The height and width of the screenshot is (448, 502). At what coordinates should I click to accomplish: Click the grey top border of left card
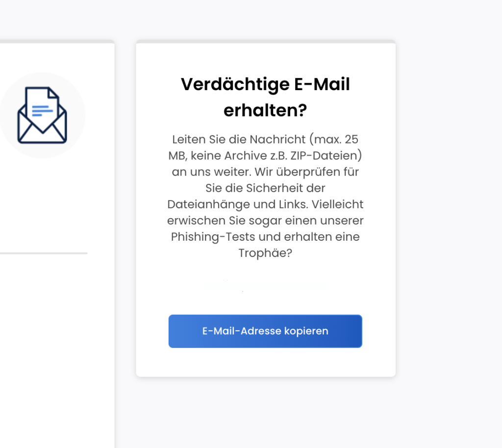pos(57,41)
